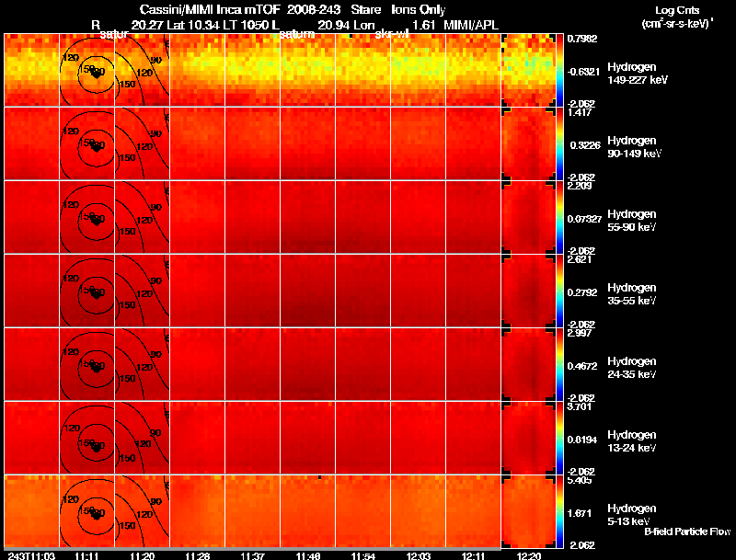Click the '11:11' time axis label
This screenshot has height=560, width=736.
tap(86, 555)
